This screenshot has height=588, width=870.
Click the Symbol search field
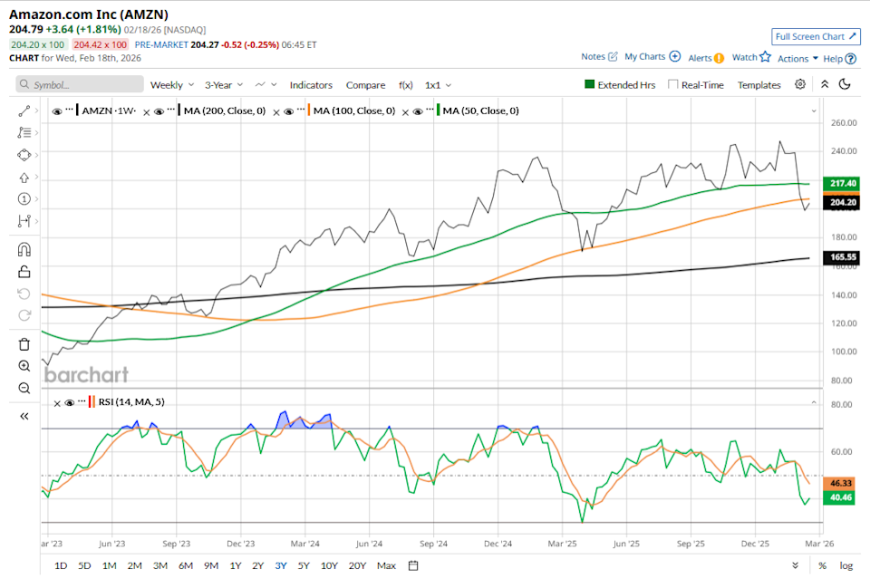coord(80,84)
